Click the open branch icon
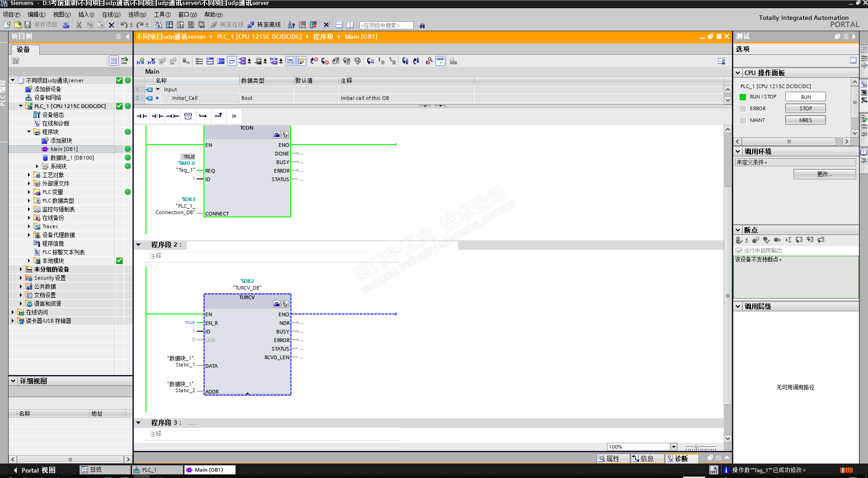 pos(203,116)
